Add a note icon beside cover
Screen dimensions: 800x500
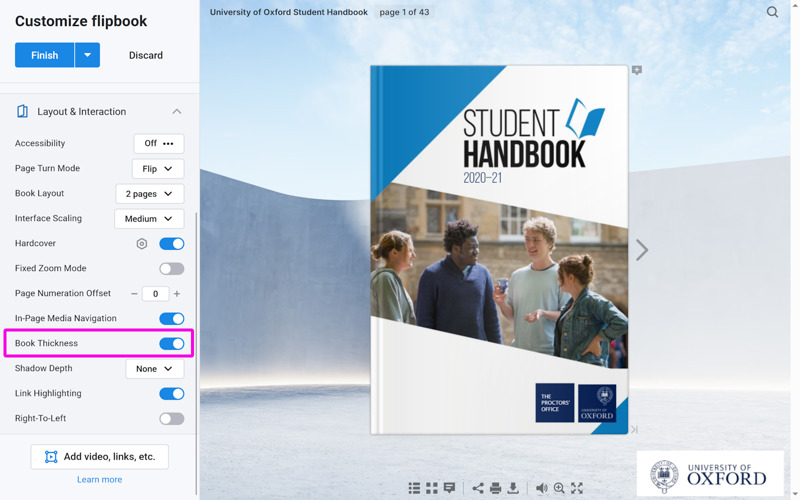637,70
